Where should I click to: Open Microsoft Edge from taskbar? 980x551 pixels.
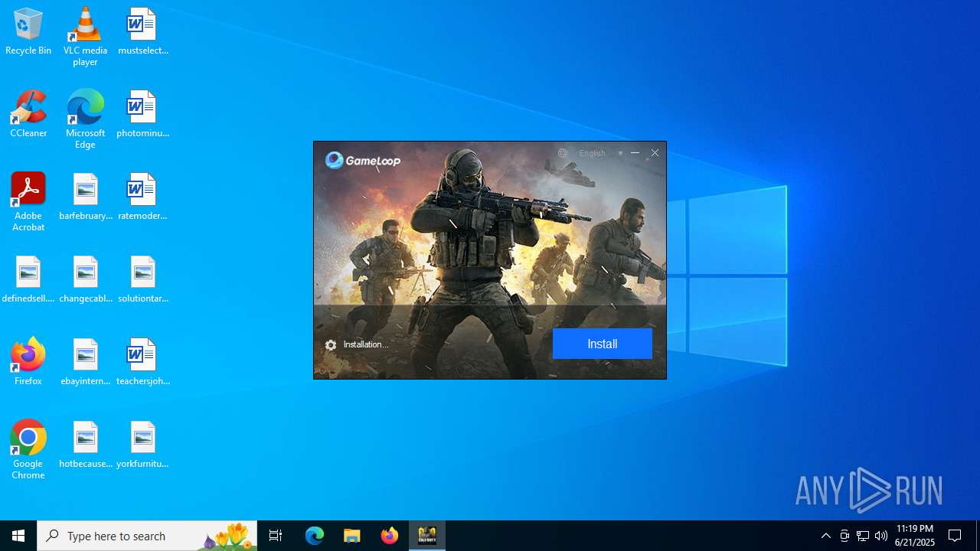pyautogui.click(x=315, y=536)
